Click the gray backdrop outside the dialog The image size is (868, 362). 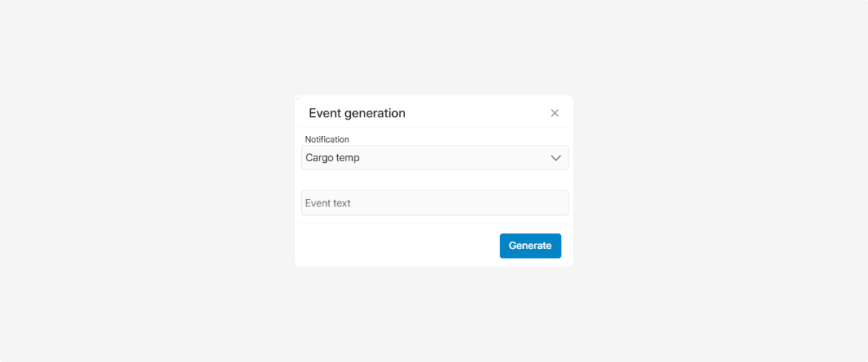click(x=145, y=181)
